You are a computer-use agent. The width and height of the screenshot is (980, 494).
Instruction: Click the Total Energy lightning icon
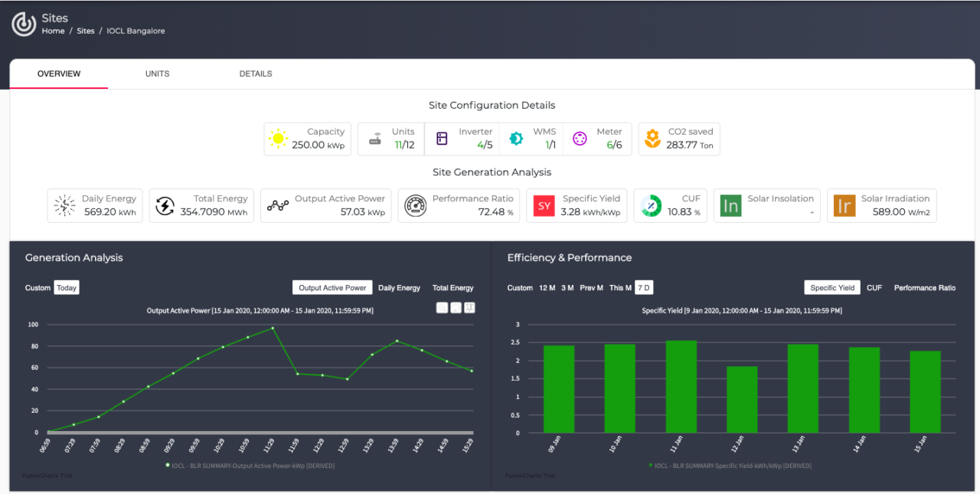165,205
